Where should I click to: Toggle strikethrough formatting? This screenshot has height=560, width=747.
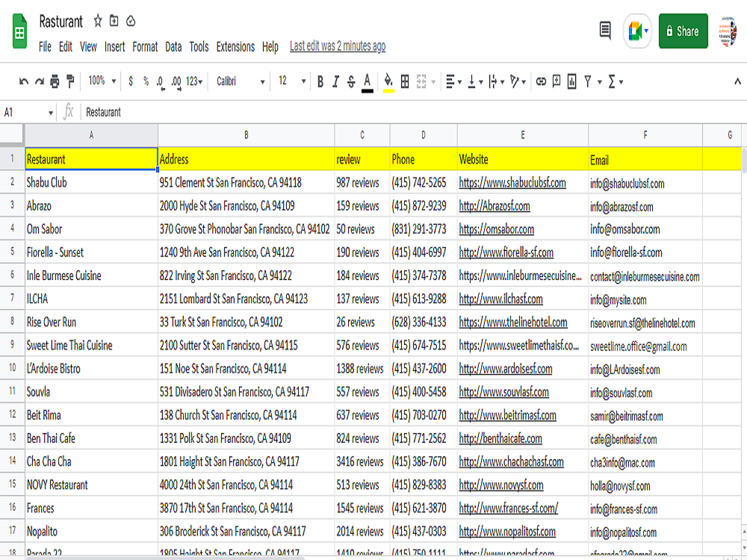coord(350,82)
